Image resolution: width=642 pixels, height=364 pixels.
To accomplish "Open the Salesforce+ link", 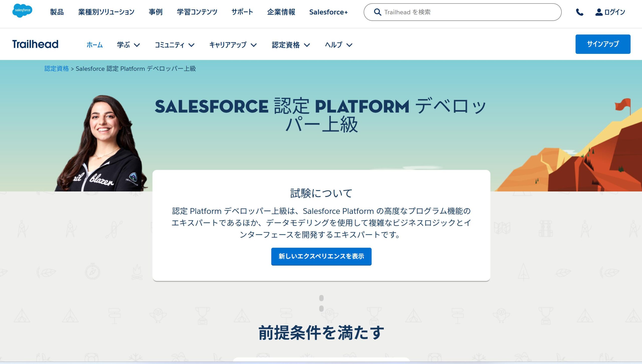I will tap(329, 12).
